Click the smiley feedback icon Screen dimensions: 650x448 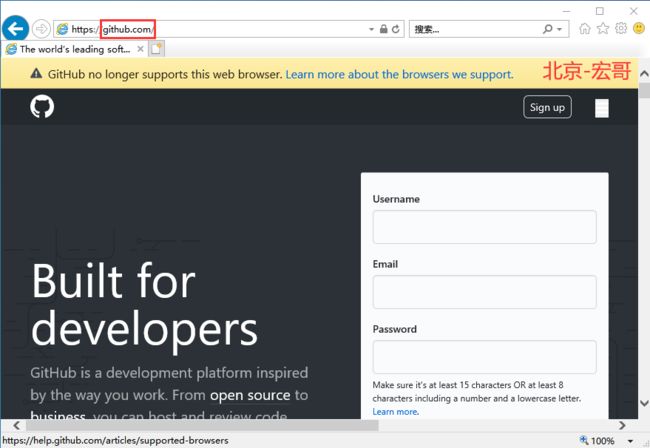tap(639, 29)
